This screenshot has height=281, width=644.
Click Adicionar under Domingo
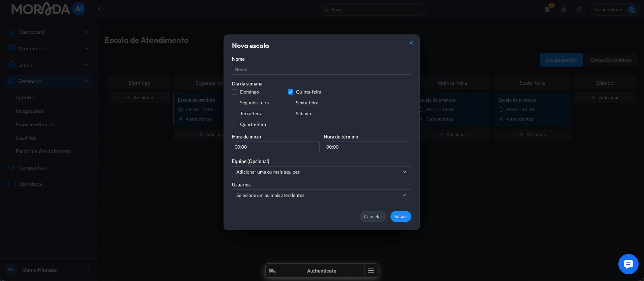click(x=140, y=98)
